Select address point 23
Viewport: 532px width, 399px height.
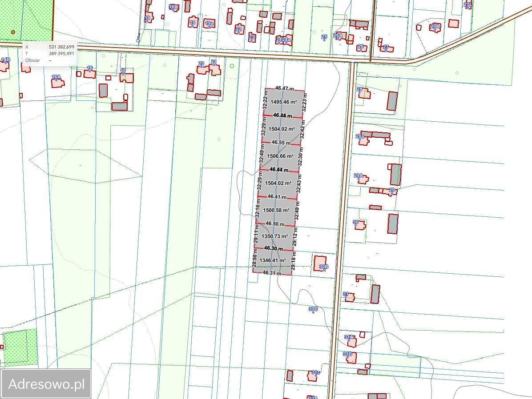pos(251,38)
